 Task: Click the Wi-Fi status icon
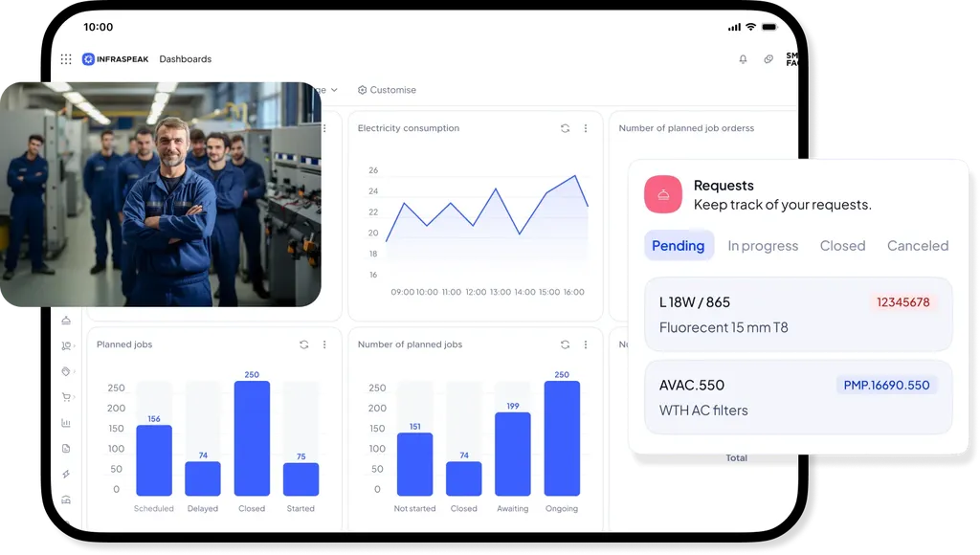(751, 27)
